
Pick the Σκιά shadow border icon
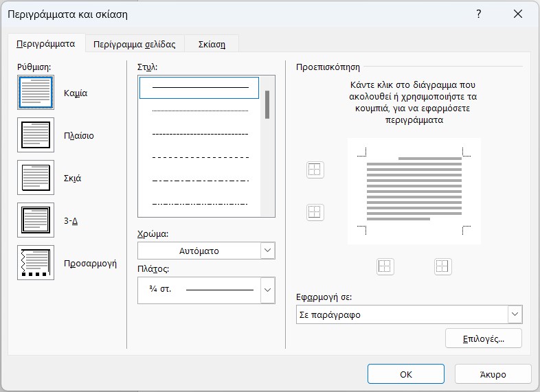coord(36,178)
